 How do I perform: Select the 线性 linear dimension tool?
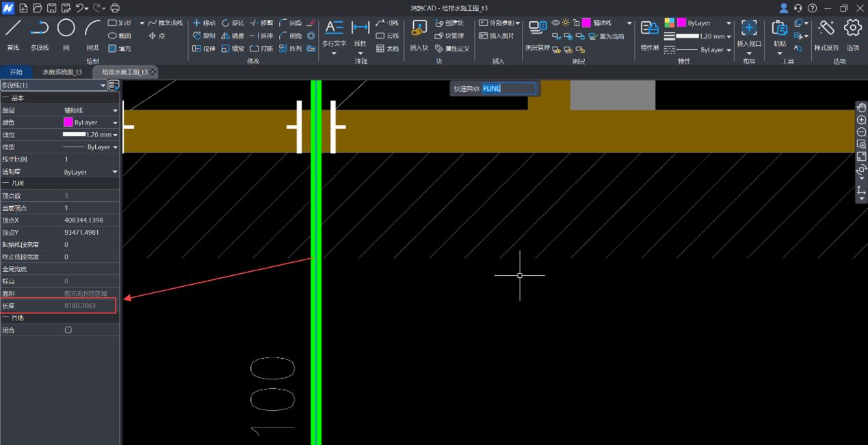click(x=360, y=29)
